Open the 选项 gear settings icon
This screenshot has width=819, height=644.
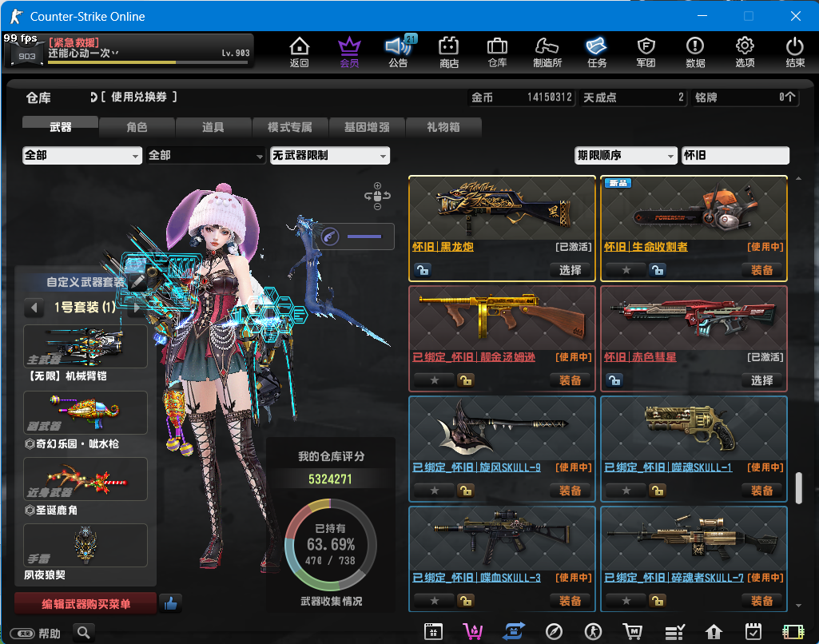[x=745, y=52]
